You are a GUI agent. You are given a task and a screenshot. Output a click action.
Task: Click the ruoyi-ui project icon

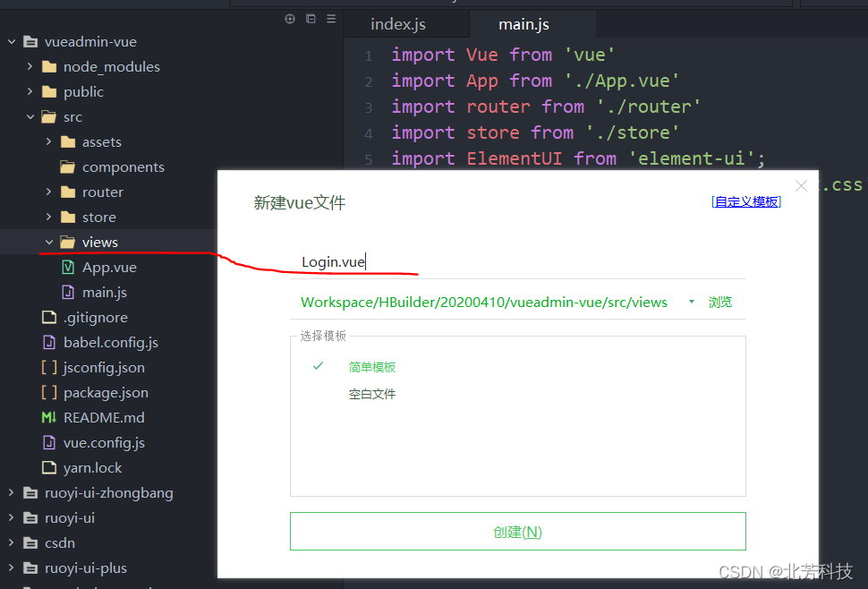tap(30, 518)
